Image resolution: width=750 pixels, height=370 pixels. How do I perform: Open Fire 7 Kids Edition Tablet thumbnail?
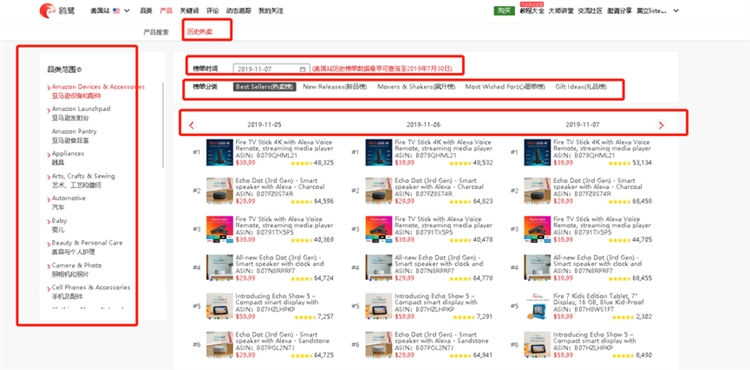click(x=537, y=306)
